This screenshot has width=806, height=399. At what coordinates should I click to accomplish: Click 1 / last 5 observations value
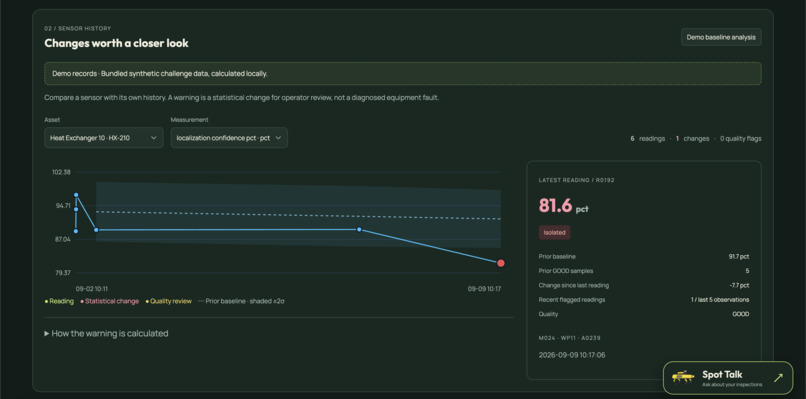[x=720, y=300]
